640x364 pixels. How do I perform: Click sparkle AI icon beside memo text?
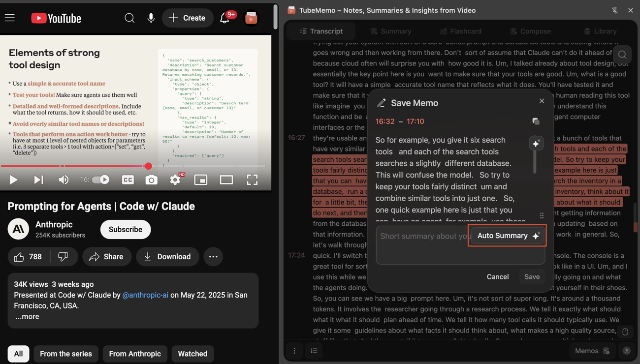536,143
